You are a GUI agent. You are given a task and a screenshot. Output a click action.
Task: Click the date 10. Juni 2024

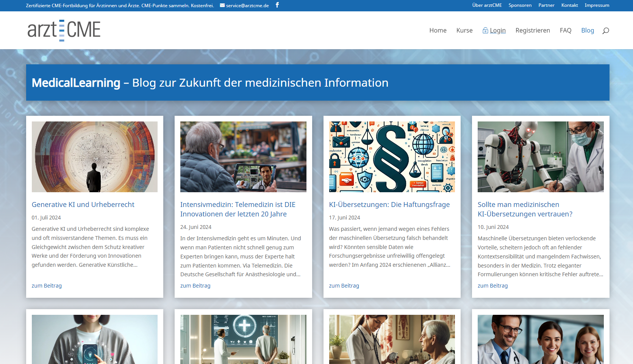[x=493, y=227]
